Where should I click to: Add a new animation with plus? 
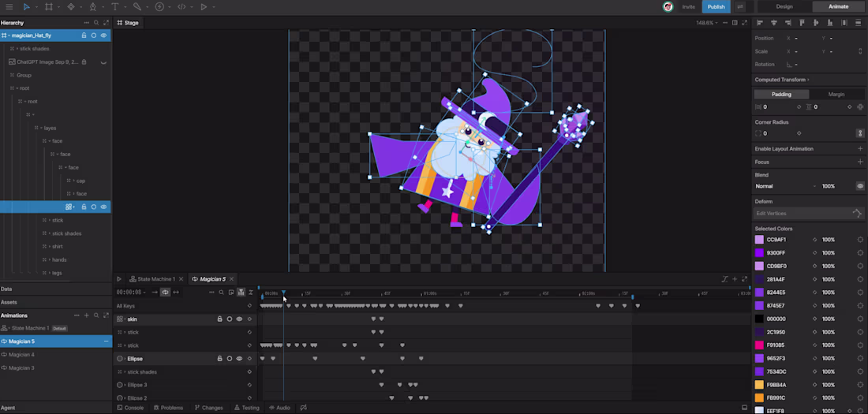pos(86,315)
